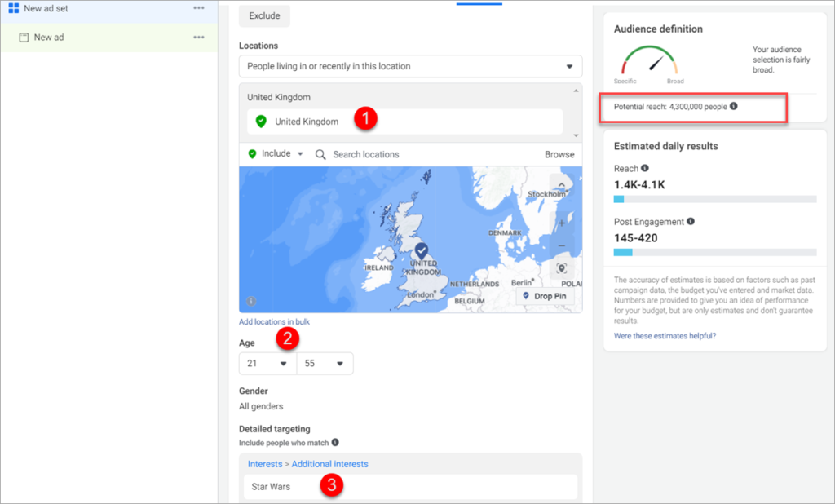Zoom in on the location map

coord(561,223)
